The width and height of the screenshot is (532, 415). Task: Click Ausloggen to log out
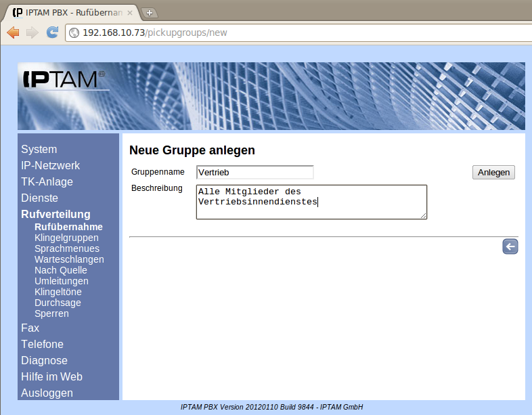[x=47, y=393]
